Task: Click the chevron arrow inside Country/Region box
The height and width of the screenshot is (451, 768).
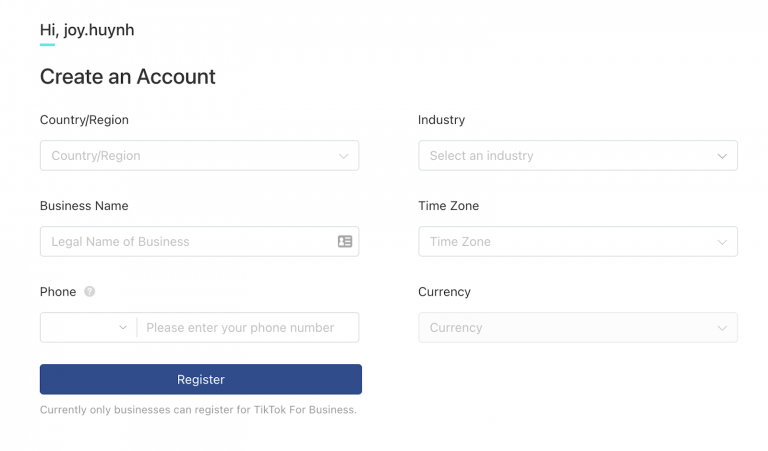Action: 343,156
